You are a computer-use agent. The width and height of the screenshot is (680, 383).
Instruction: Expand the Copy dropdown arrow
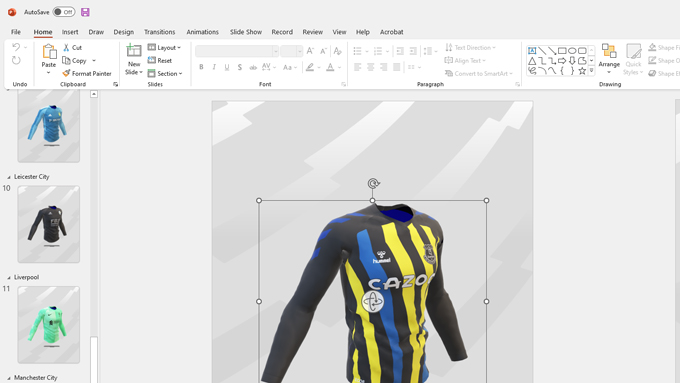tap(94, 60)
